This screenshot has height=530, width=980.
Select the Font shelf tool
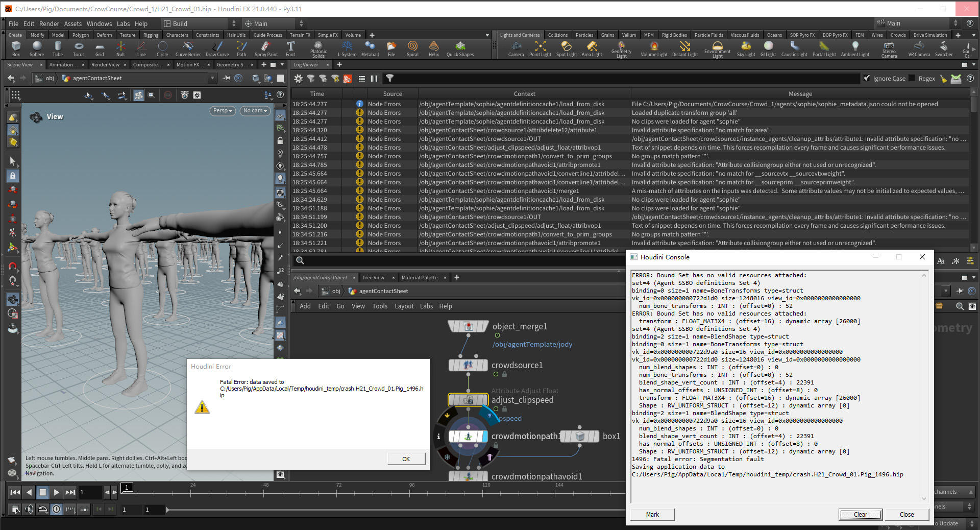[290, 49]
